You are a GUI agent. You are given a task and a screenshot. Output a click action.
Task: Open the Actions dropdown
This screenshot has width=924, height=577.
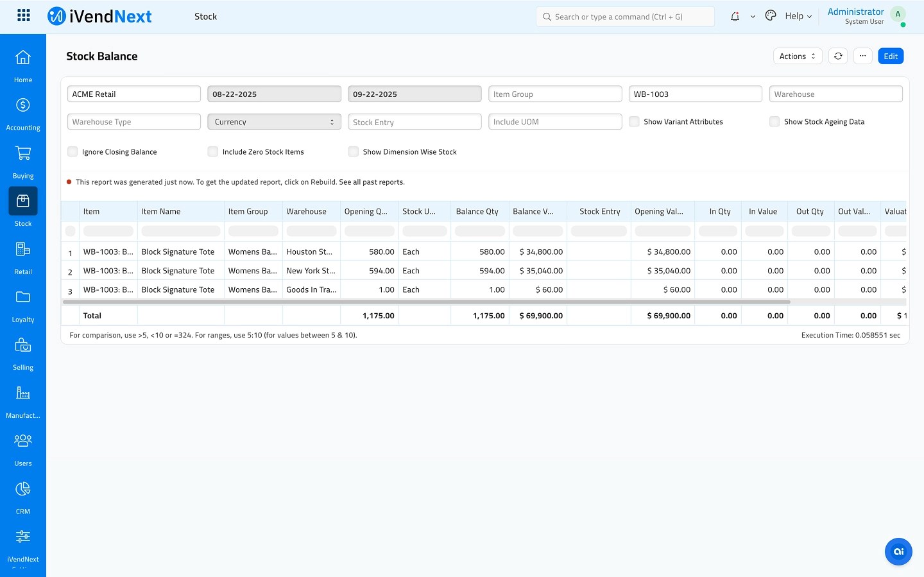(x=798, y=56)
